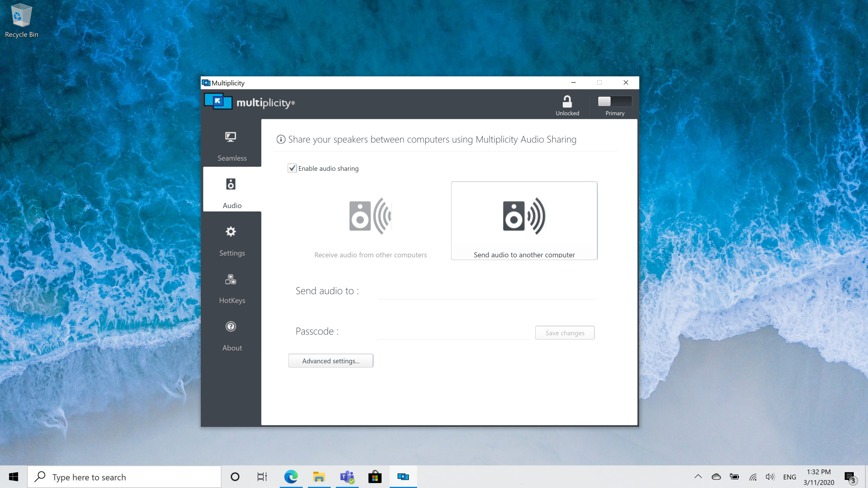This screenshot has width=868, height=488.
Task: Click the Passcode input field
Action: pos(453,331)
